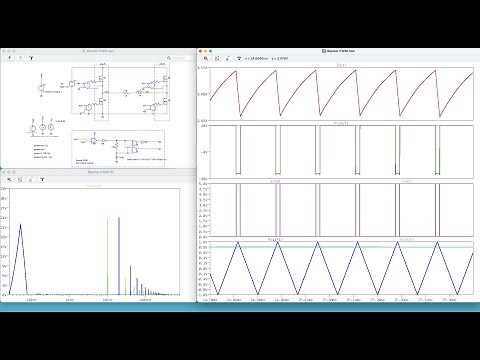This screenshot has height=360, width=480.
Task: Click the FFT window title text
Action: (x=100, y=172)
